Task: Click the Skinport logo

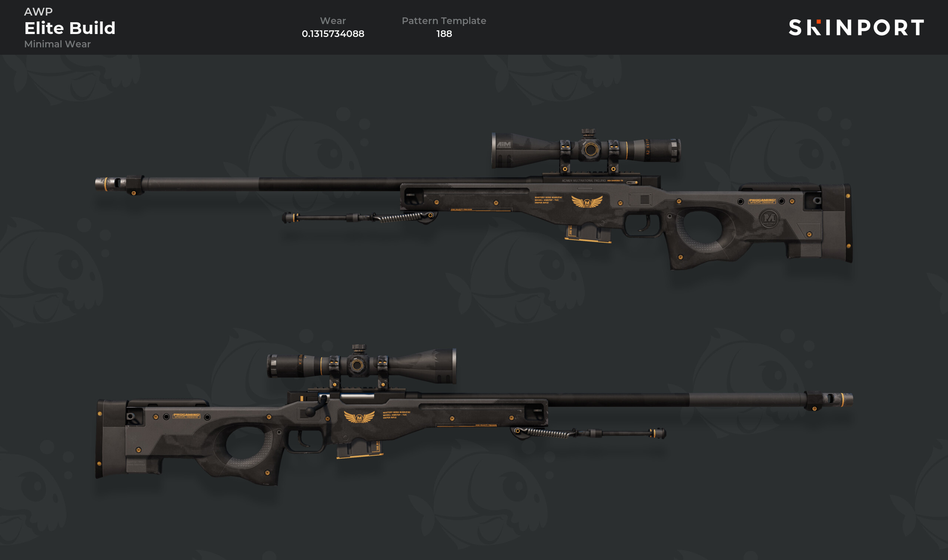Action: click(856, 27)
